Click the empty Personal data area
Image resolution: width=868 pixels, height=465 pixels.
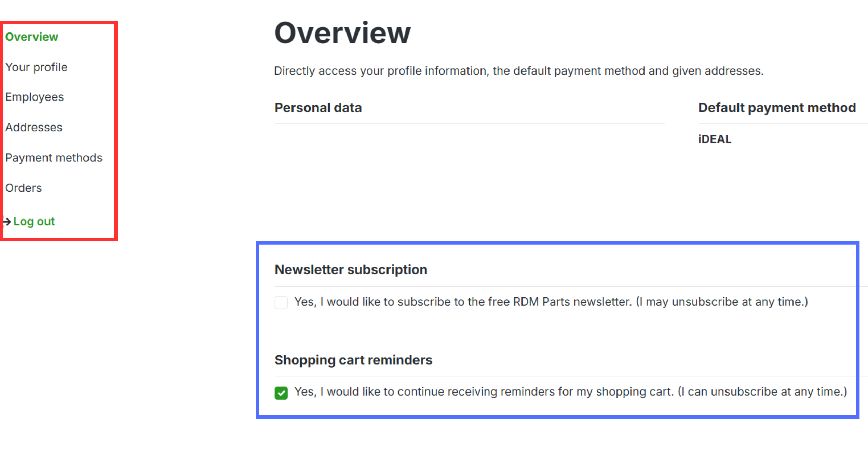pyautogui.click(x=469, y=171)
